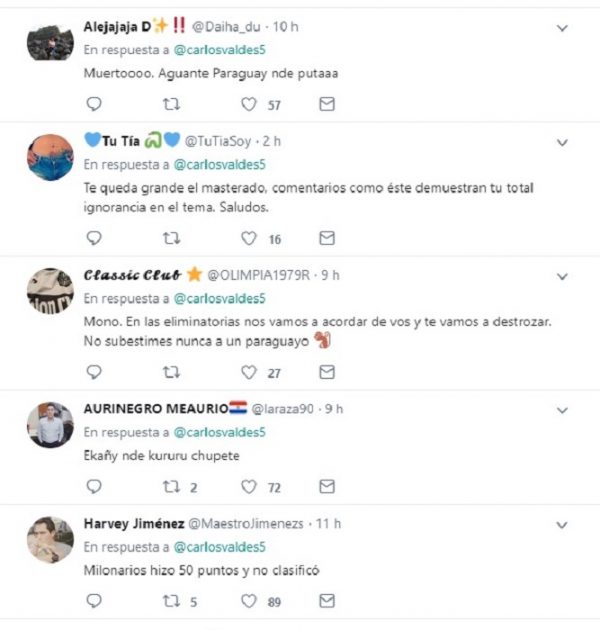This screenshot has width=600, height=630.
Task: Share Harvey Jiménez's tweet by message icon
Action: click(327, 601)
